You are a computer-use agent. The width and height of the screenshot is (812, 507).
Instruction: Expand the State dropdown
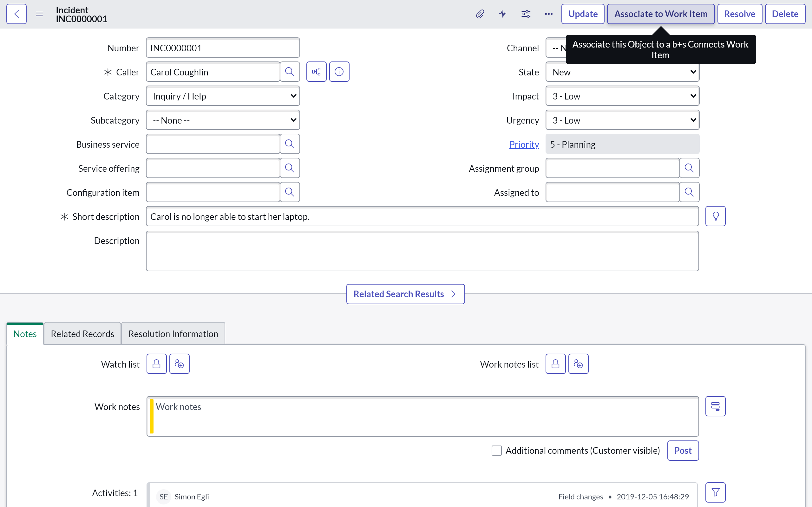pos(622,72)
